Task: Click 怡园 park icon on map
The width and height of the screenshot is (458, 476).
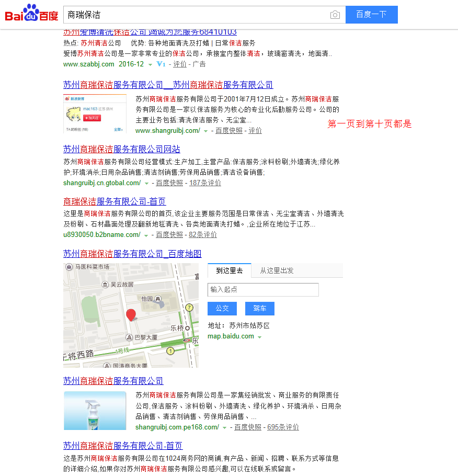Action: [158, 299]
